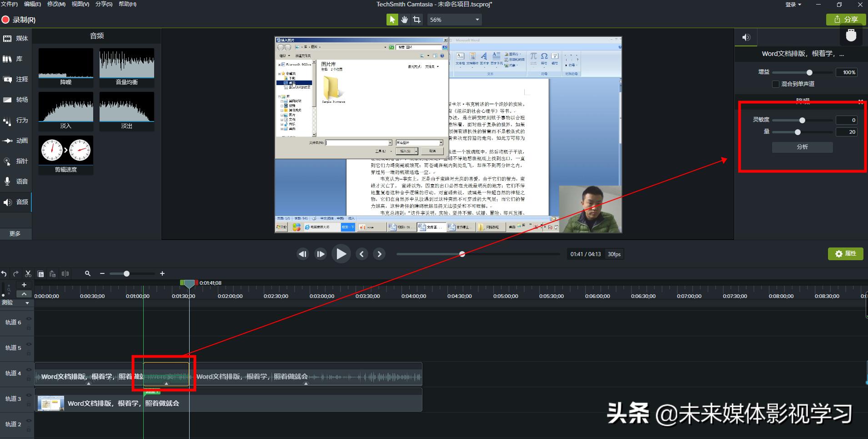Image resolution: width=868 pixels, height=439 pixels.
Task: Jump to the next marker
Action: click(379, 254)
